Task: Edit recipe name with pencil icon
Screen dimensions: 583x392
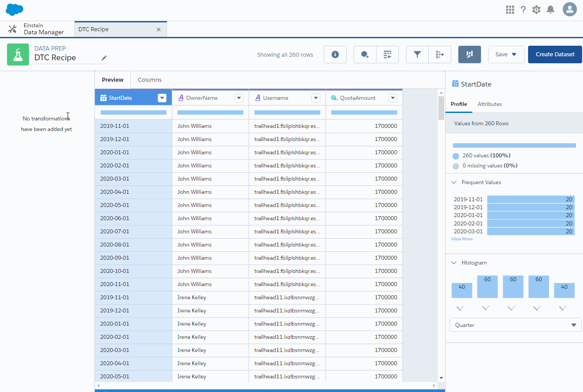Action: point(104,58)
